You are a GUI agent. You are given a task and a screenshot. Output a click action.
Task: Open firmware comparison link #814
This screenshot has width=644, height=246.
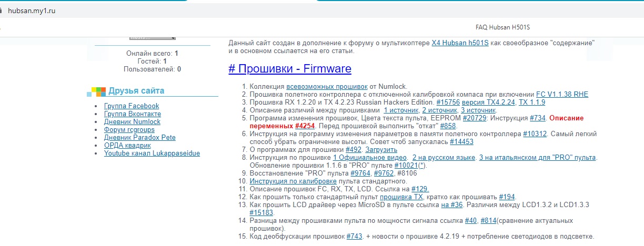coord(489,221)
